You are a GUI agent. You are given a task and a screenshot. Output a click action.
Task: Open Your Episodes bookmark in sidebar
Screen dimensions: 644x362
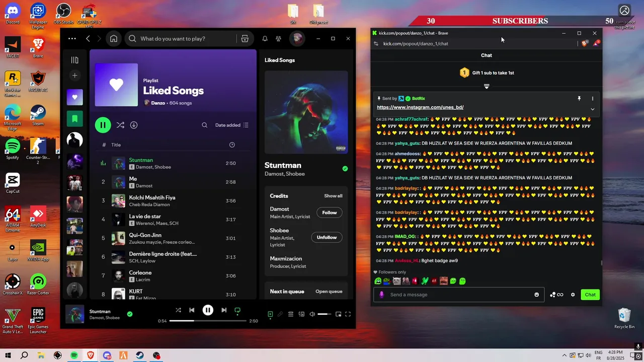coord(75,119)
